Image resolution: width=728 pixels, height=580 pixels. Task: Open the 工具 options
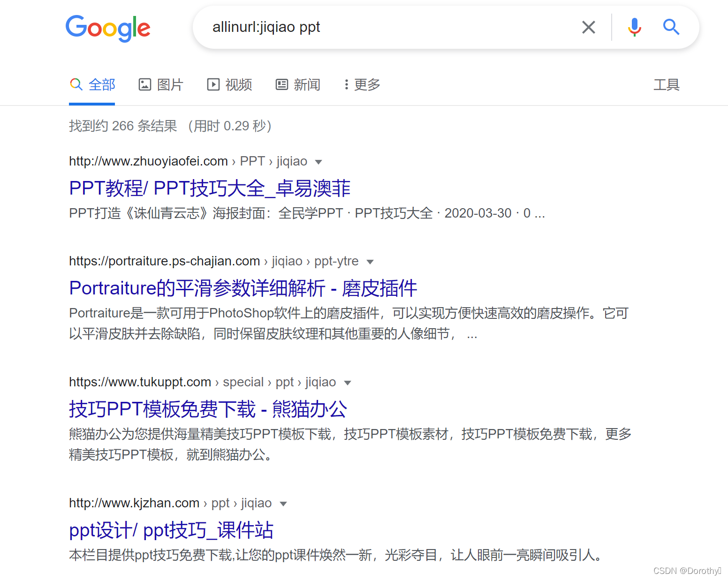point(667,84)
